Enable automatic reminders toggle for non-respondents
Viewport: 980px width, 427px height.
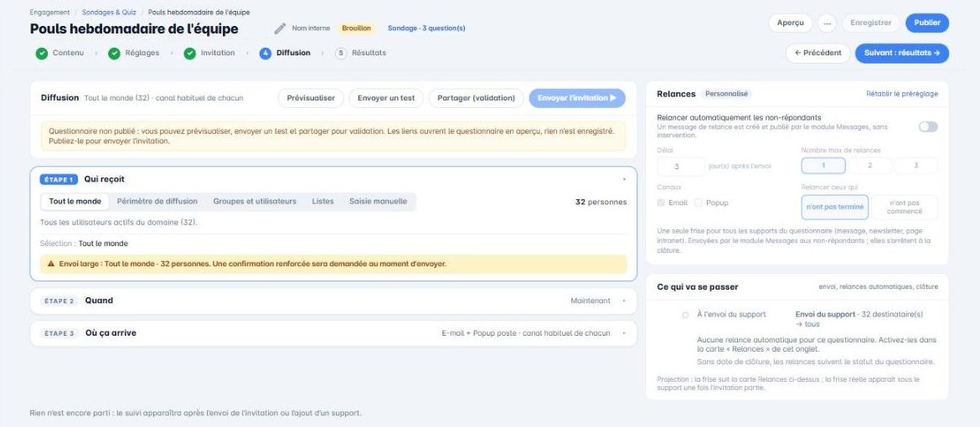point(928,127)
